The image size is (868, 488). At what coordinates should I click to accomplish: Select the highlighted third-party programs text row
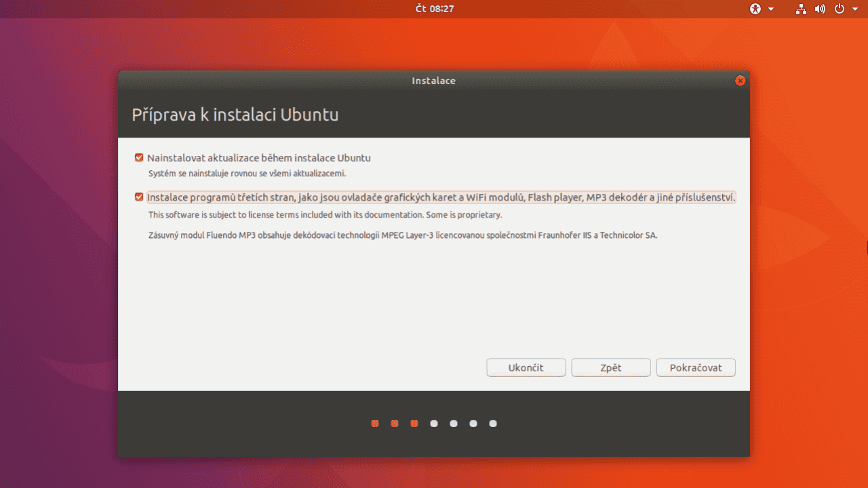coord(441,197)
